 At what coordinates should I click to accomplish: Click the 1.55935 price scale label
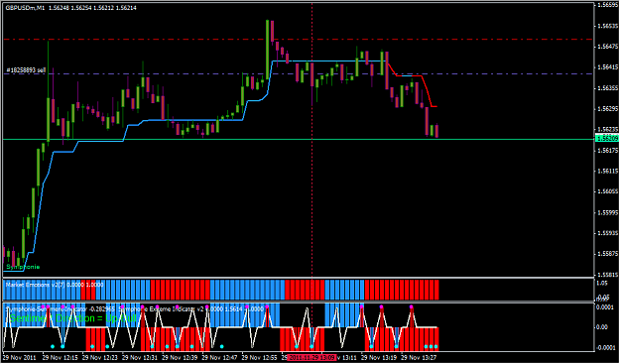click(608, 233)
